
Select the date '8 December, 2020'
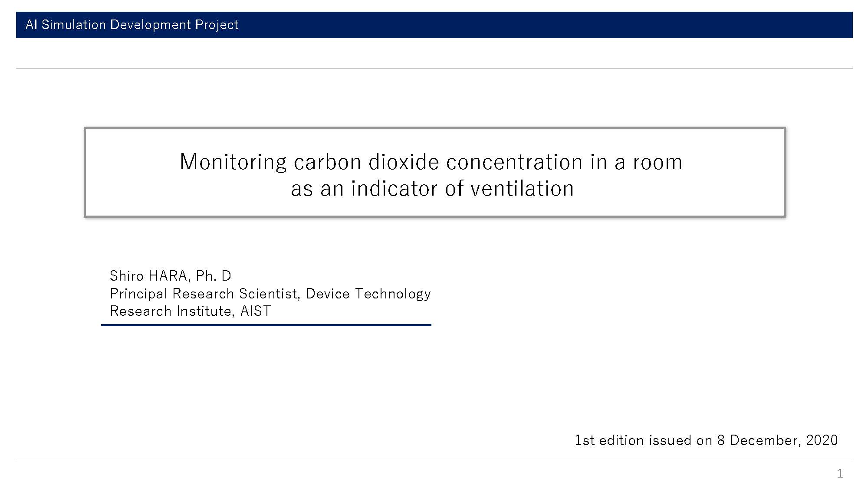(777, 440)
